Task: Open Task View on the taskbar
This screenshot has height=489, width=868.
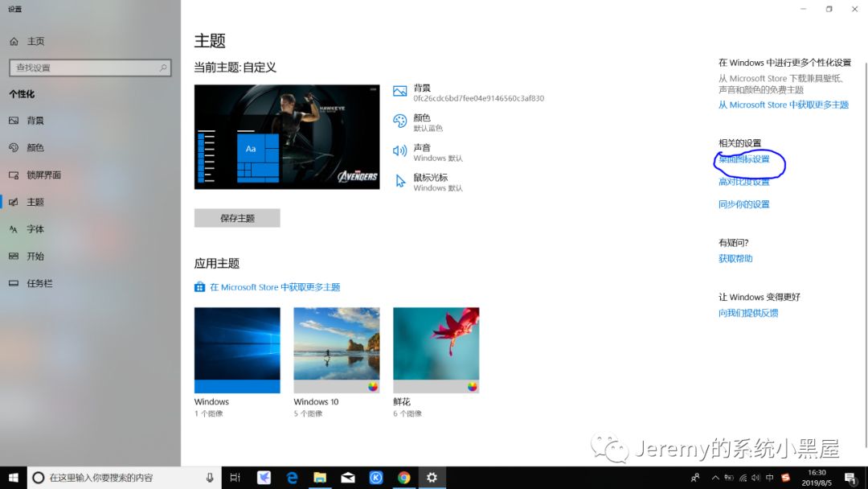Action: coord(235,478)
